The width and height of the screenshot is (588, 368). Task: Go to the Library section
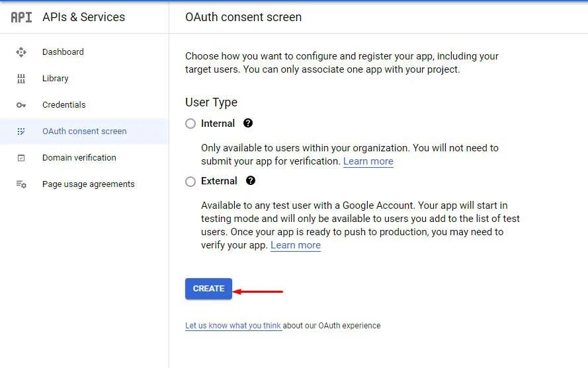pos(56,79)
